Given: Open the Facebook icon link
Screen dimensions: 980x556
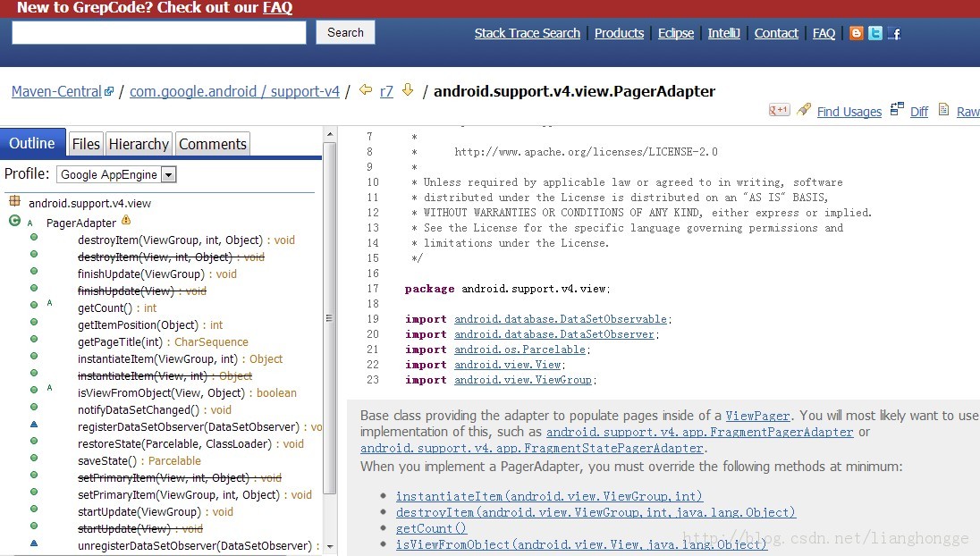Looking at the screenshot, I should pos(894,33).
